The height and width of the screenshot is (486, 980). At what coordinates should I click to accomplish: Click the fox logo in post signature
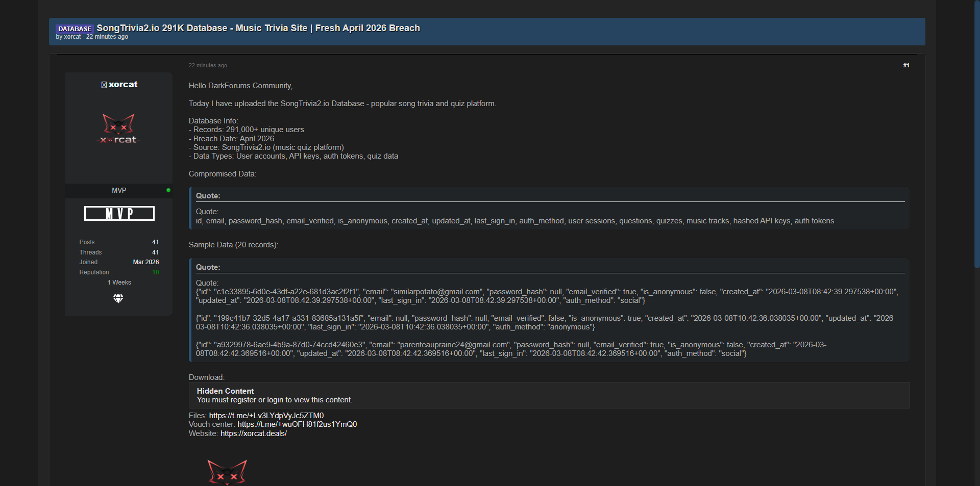point(227,472)
